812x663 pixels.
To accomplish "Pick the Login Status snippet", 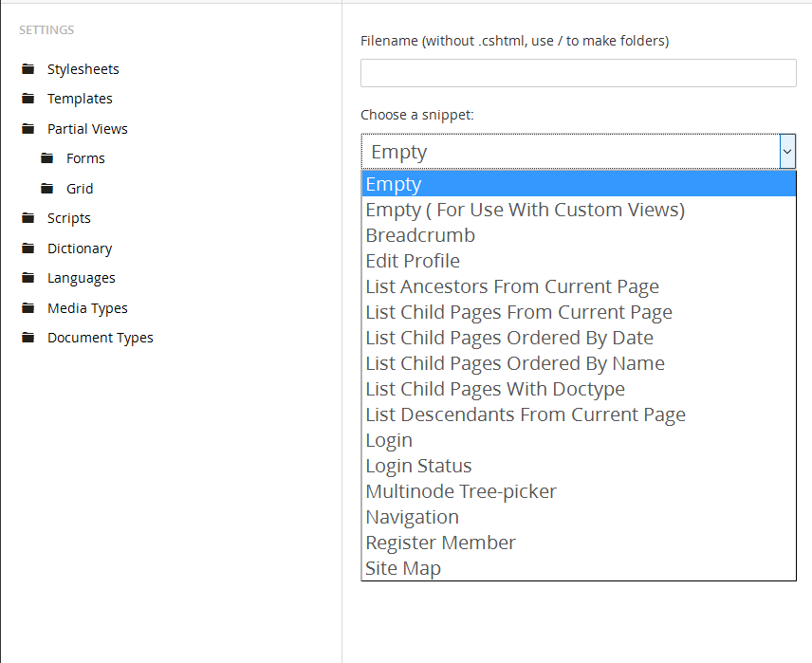I will tap(418, 466).
